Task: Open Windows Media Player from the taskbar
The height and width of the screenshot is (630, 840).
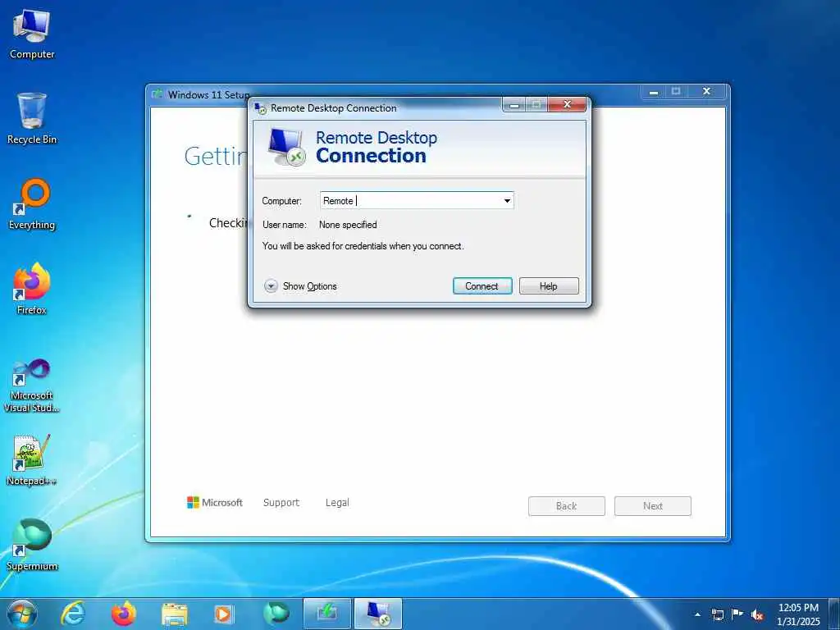Action: [x=223, y=614]
